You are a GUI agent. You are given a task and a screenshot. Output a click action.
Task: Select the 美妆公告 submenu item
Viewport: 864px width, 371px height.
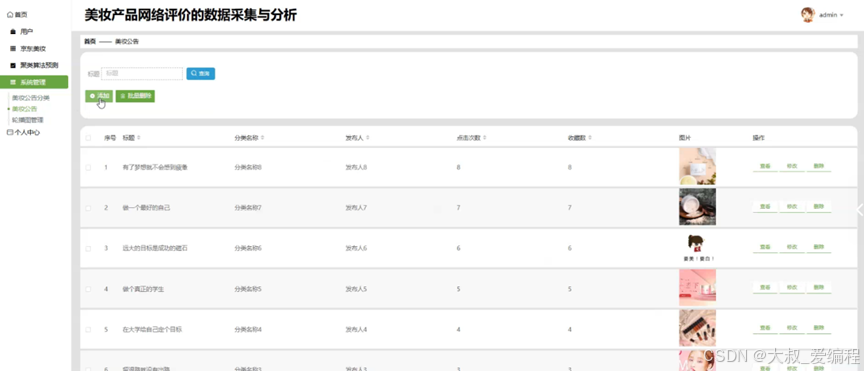tap(25, 109)
